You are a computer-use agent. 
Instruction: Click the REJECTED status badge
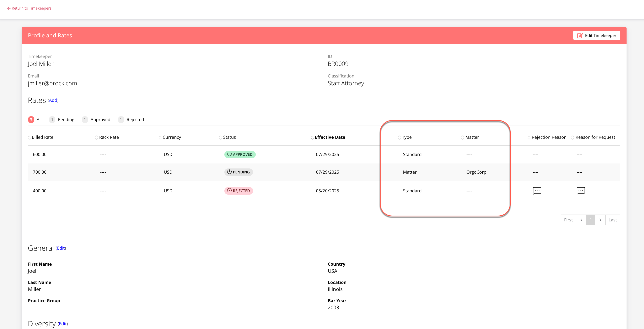pyautogui.click(x=239, y=191)
